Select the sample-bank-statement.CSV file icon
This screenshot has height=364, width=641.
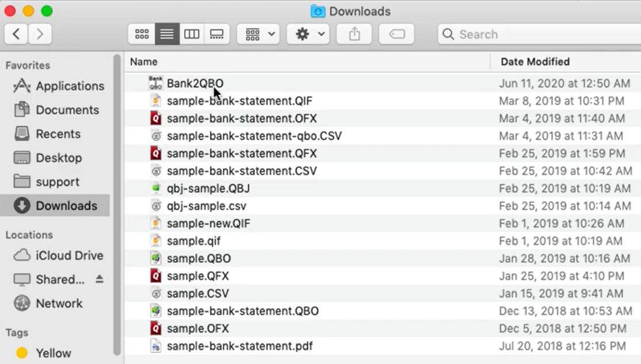click(156, 171)
